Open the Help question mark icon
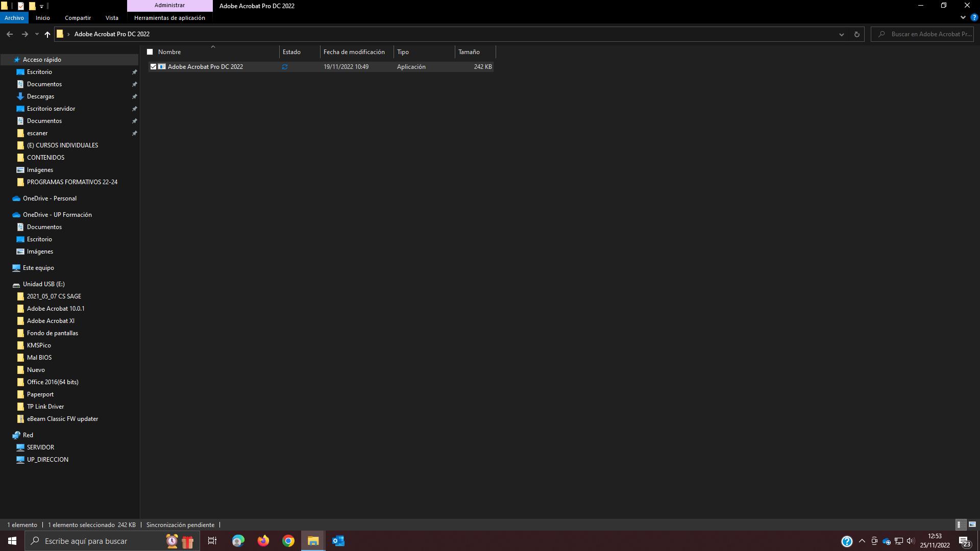This screenshot has width=980, height=551. [974, 17]
